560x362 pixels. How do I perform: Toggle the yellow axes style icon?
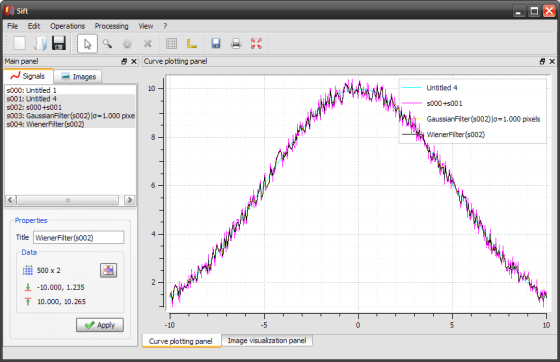[x=192, y=44]
